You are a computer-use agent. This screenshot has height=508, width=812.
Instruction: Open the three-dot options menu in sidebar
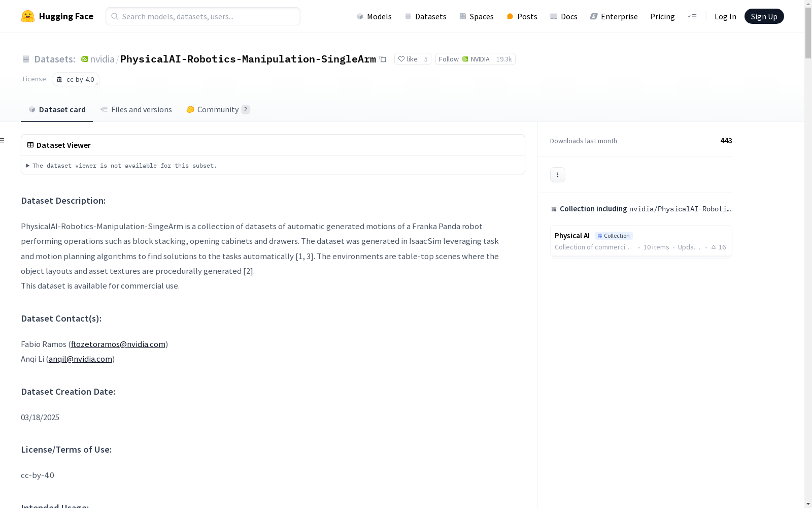click(x=558, y=175)
